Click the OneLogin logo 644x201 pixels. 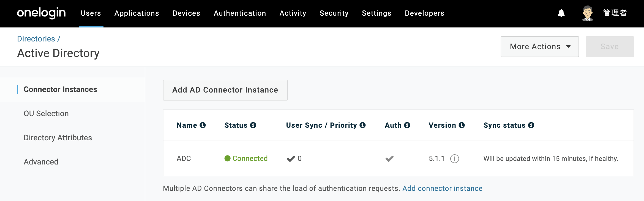[41, 13]
